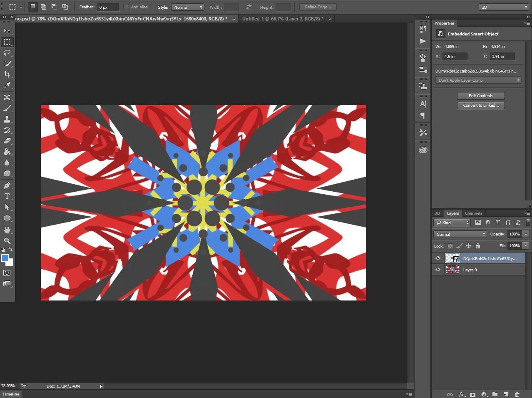The height and width of the screenshot is (398, 532).
Task: Select the Eraser tool
Action: click(x=7, y=141)
